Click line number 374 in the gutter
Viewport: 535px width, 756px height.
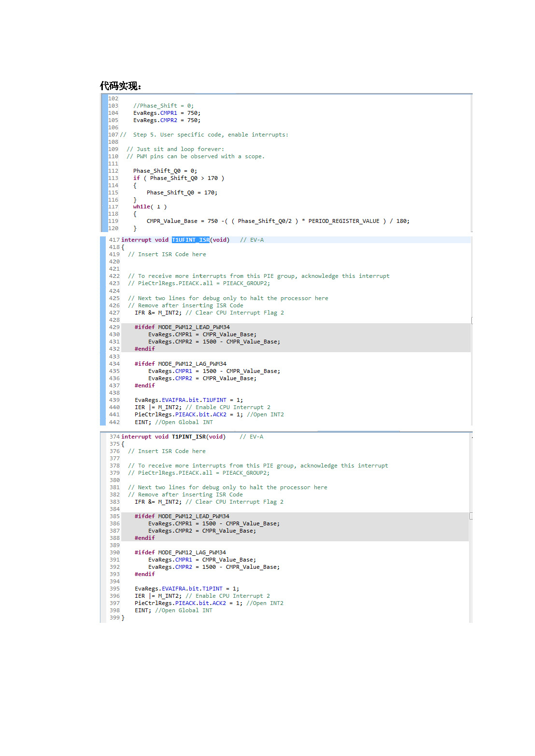coord(114,437)
